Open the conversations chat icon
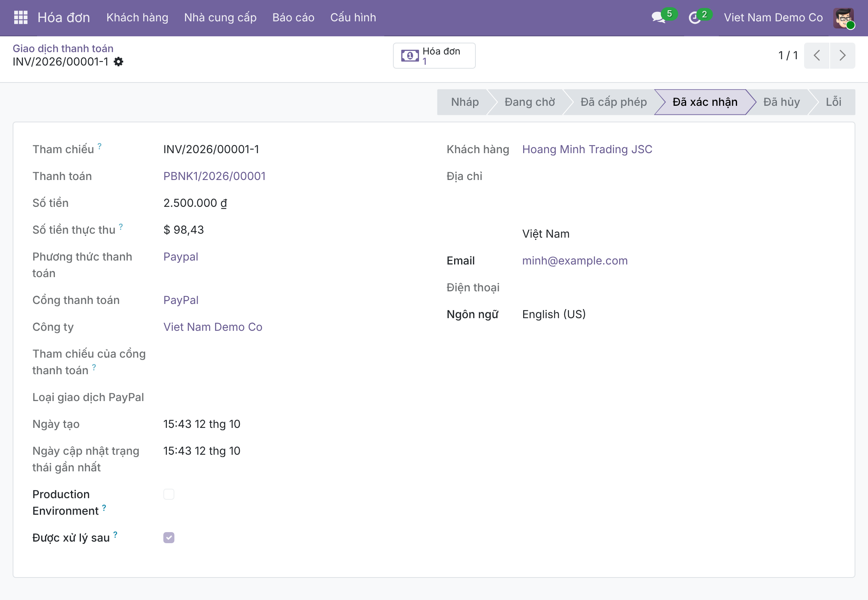The width and height of the screenshot is (868, 600). click(x=658, y=17)
